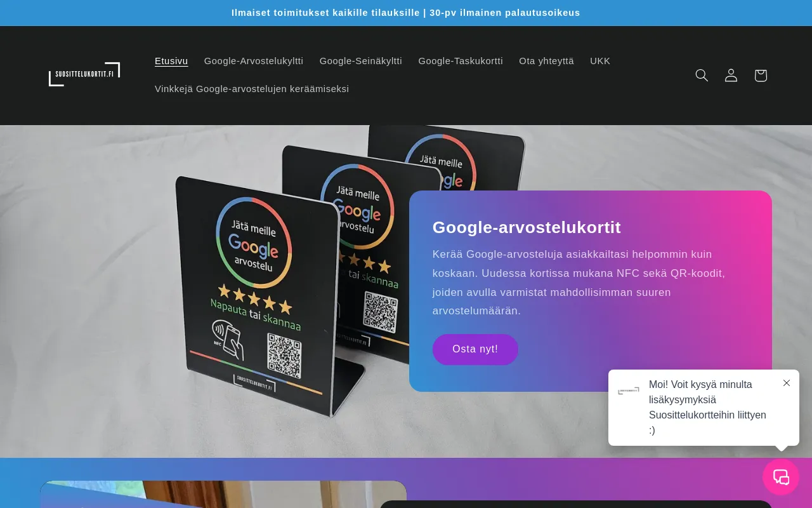This screenshot has height=508, width=812.
Task: Click the small logo avatar in chat popup
Action: click(x=629, y=391)
